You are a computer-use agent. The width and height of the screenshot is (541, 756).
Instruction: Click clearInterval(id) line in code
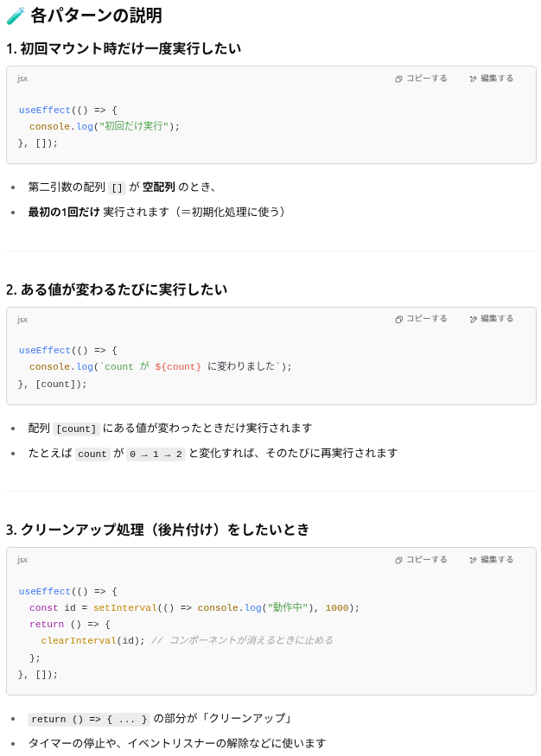coord(92,641)
